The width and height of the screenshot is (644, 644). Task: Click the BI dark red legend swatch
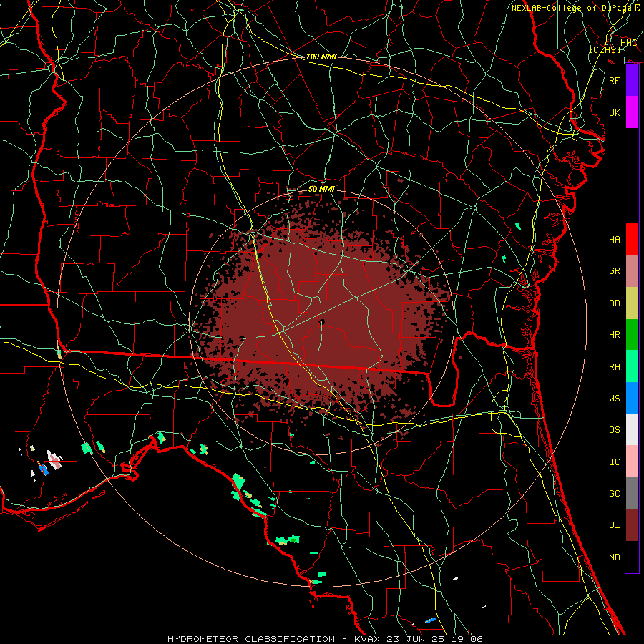click(632, 525)
